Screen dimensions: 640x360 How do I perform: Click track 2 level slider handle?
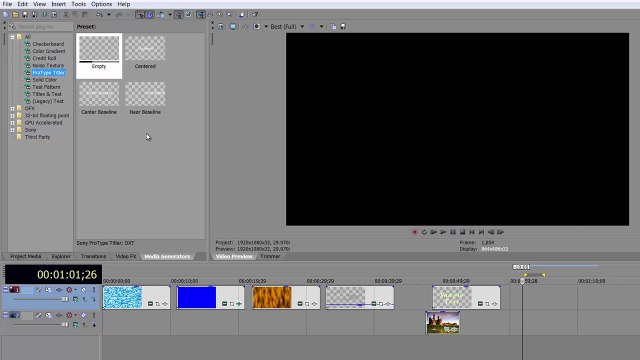65,324
